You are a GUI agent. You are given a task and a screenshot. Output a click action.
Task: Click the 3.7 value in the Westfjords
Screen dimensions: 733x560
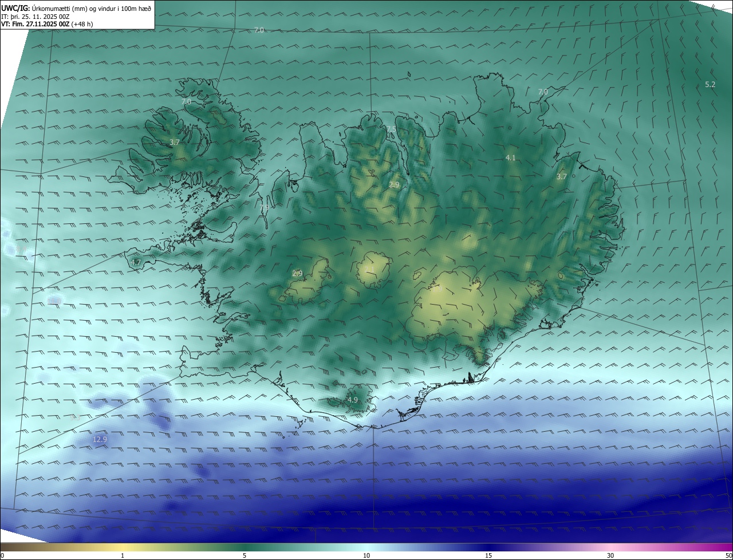(175, 141)
